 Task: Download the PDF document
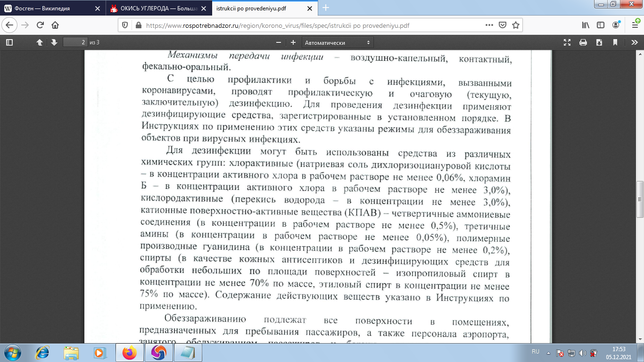coord(599,42)
